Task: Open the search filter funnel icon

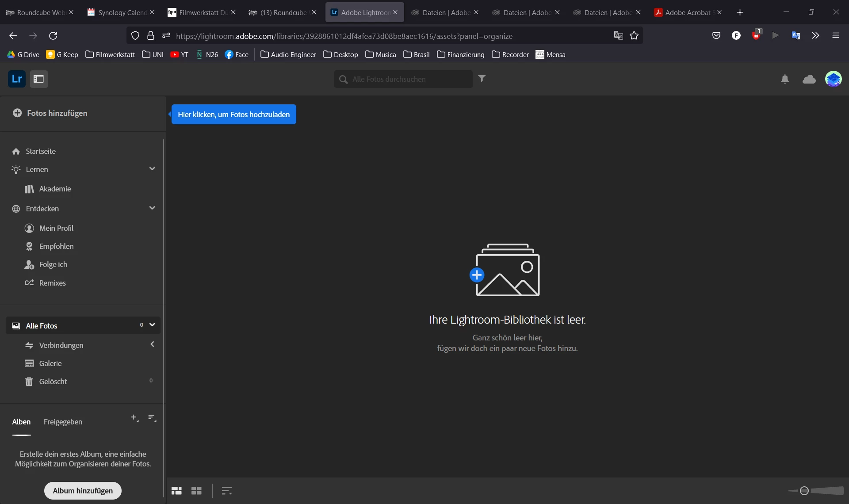Action: tap(482, 79)
